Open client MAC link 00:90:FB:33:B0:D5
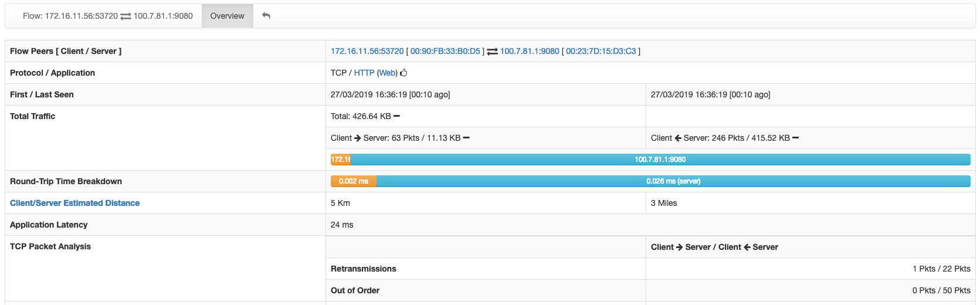This screenshot has width=980, height=305. [x=445, y=51]
